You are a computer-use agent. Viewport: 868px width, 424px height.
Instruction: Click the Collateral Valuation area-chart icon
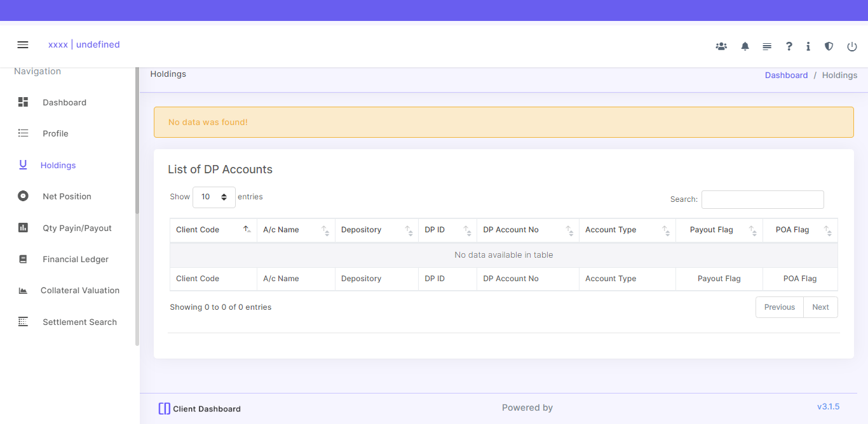[x=23, y=291]
